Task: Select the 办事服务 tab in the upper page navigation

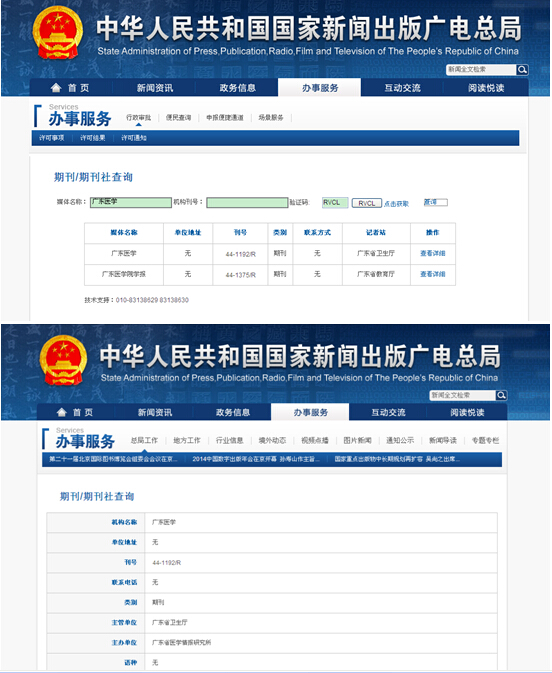Action: (x=320, y=88)
